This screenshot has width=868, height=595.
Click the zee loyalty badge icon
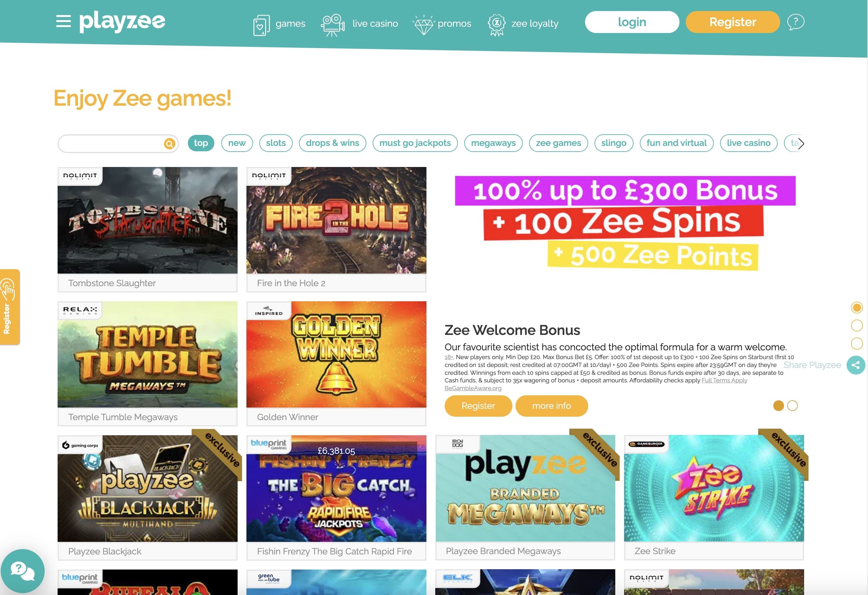point(497,25)
